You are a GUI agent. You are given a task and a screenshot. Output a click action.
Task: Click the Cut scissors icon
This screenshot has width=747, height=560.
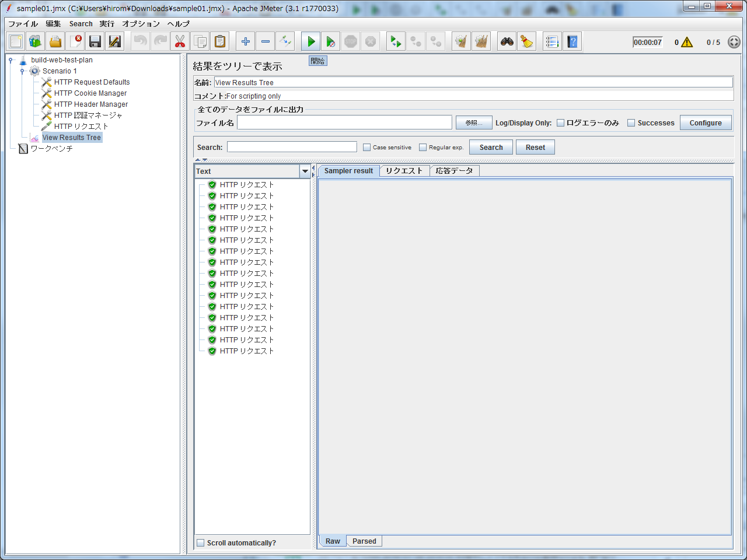(x=180, y=41)
